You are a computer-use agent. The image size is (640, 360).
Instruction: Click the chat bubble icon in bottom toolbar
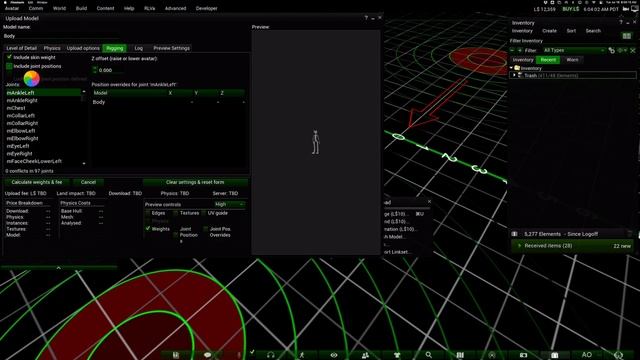207,355
